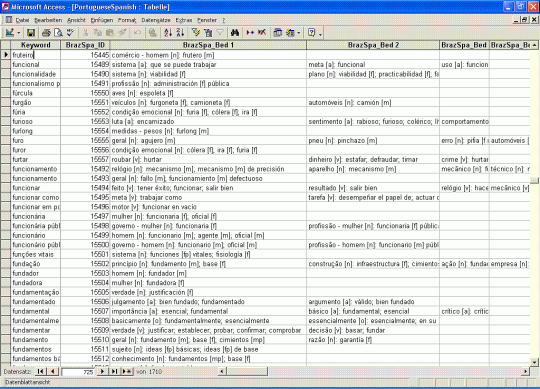
Task: Click the Delete Record toolbar icon
Action: point(262,33)
